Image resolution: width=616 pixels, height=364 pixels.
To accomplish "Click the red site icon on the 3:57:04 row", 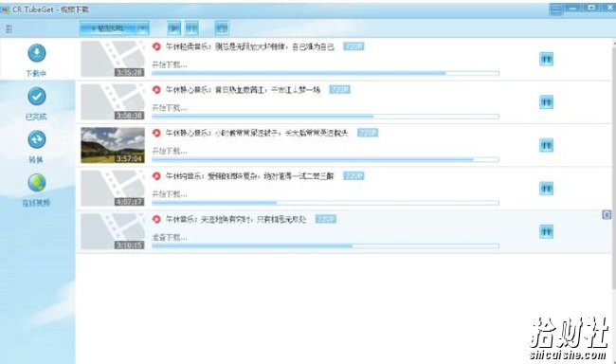I will coord(156,133).
